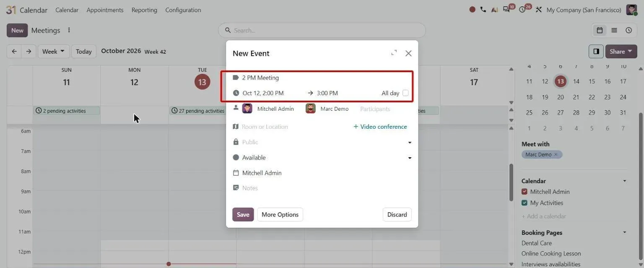Toggle the side panel icon button
This screenshot has width=644, height=268.
[x=596, y=52]
